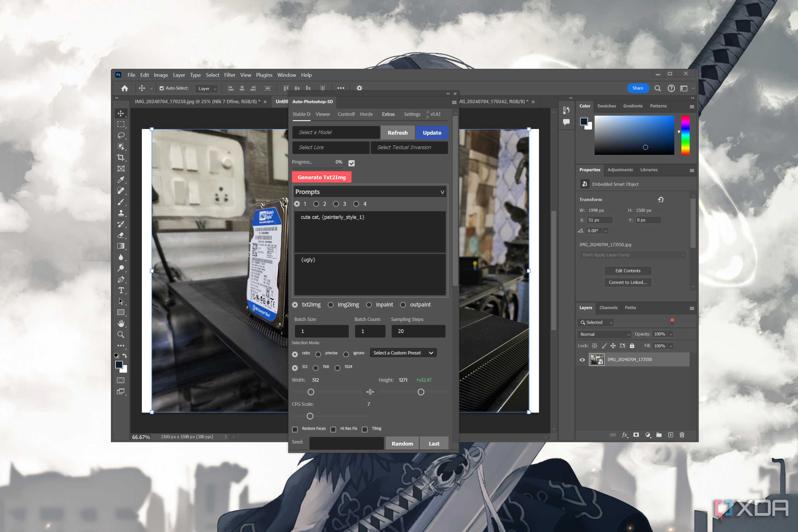Select the Gradient tool
Viewport: 798px width, 532px height.
[x=121, y=246]
